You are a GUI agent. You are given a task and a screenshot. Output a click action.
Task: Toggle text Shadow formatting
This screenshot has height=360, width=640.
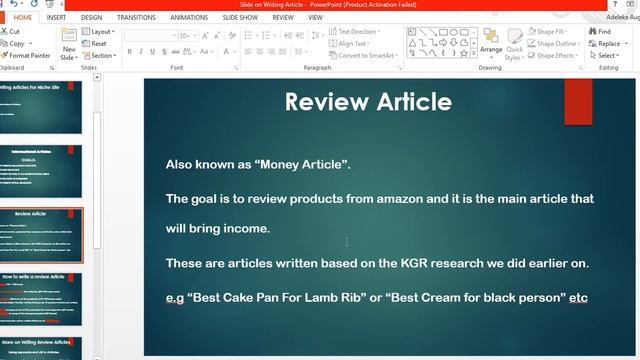[x=164, y=51]
